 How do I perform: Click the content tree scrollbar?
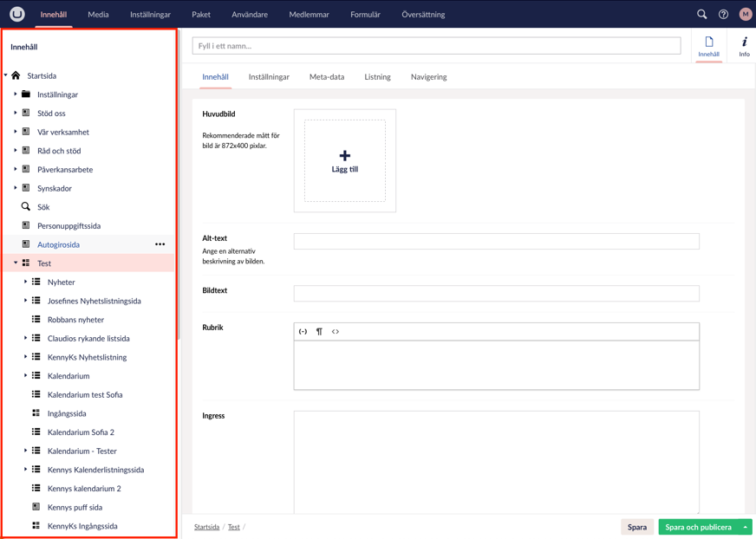tap(179, 183)
